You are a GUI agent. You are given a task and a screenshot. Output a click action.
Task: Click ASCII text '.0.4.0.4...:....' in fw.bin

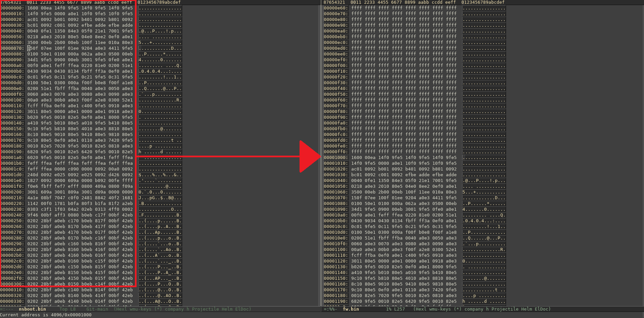click(484, 221)
